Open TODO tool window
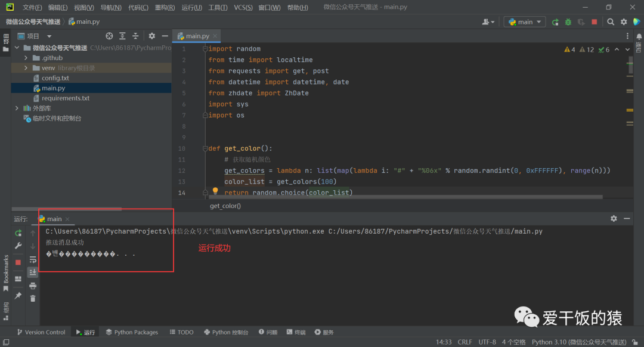This screenshot has width=644, height=347. pos(181,332)
